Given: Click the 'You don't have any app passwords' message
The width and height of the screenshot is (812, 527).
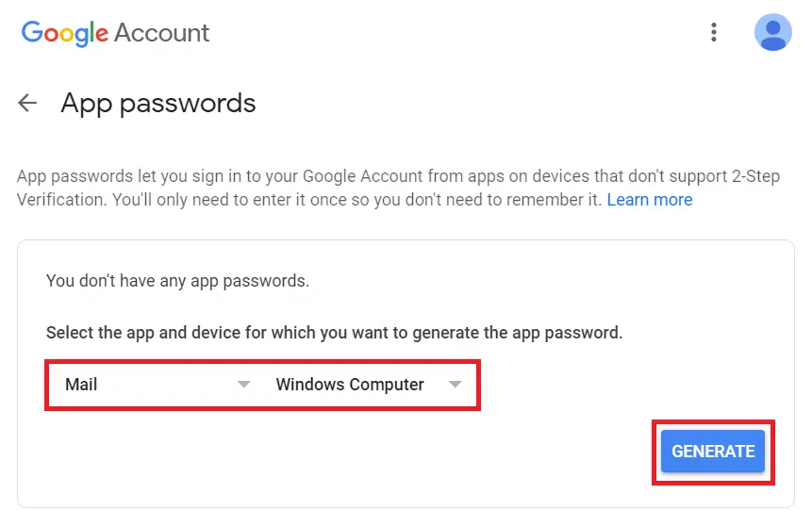Looking at the screenshot, I should 177,281.
